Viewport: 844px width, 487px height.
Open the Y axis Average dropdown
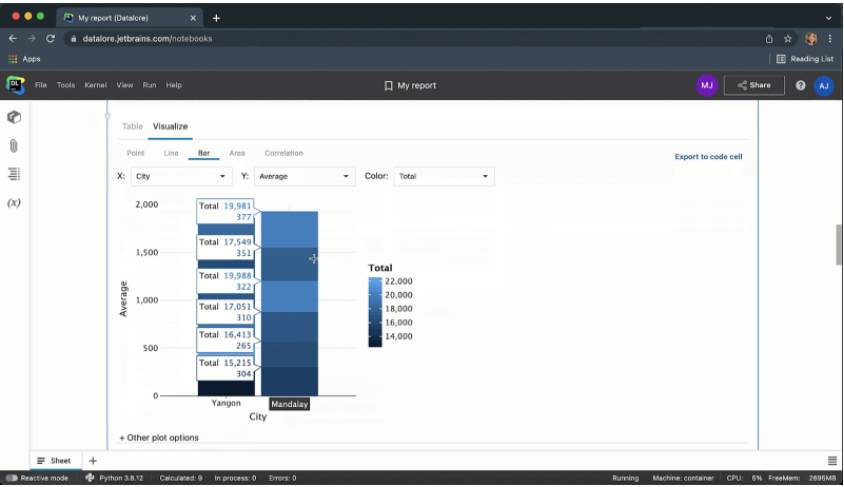304,176
